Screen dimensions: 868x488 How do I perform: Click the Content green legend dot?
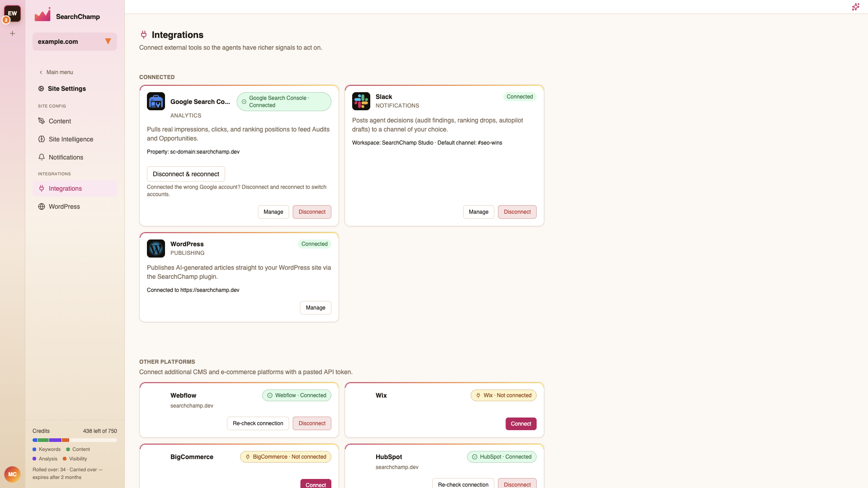coord(68,450)
